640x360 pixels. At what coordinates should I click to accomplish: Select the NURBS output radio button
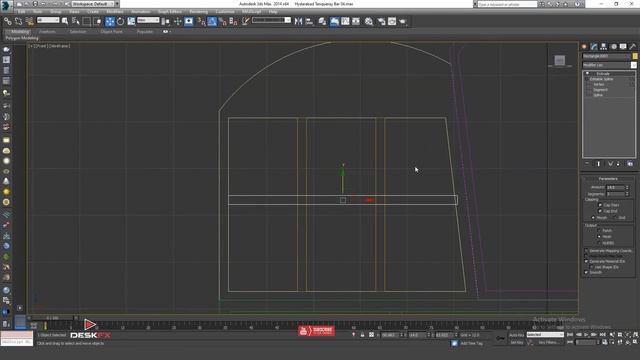(599, 242)
